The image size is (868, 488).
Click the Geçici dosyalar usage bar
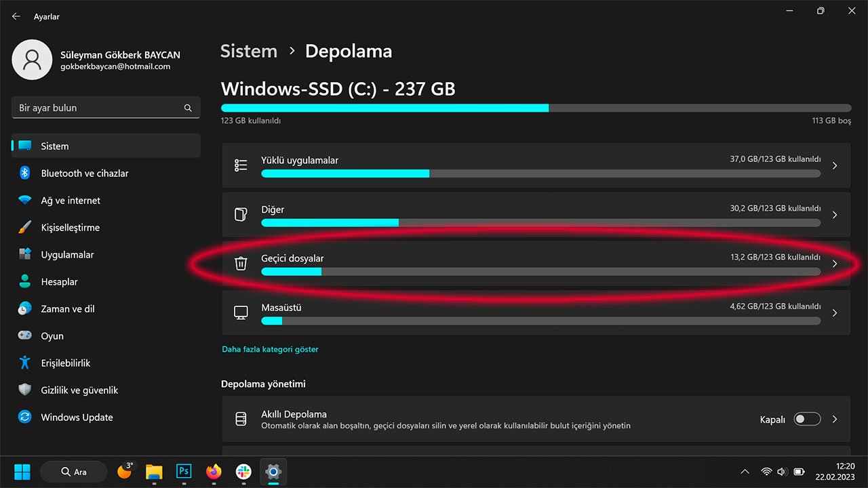pyautogui.click(x=540, y=272)
